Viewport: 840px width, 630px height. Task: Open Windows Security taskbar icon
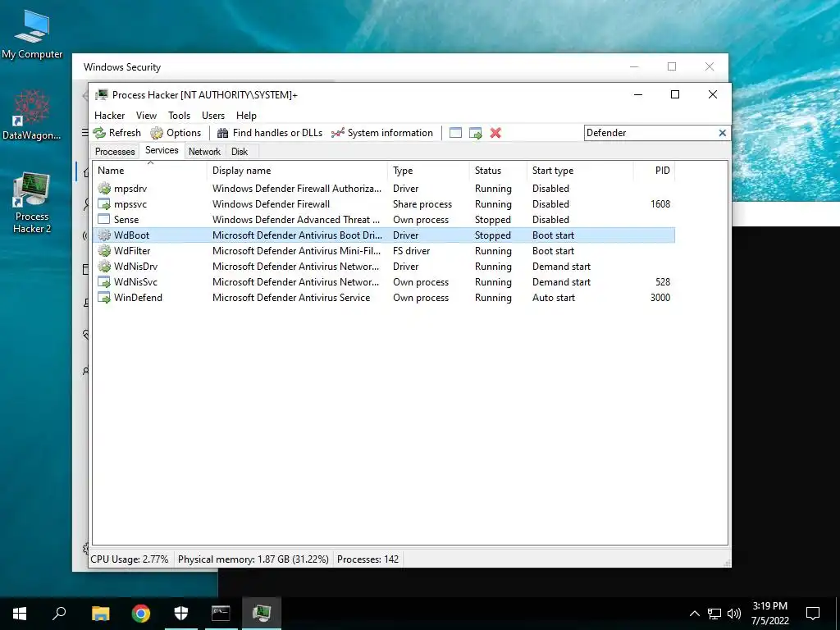181,614
